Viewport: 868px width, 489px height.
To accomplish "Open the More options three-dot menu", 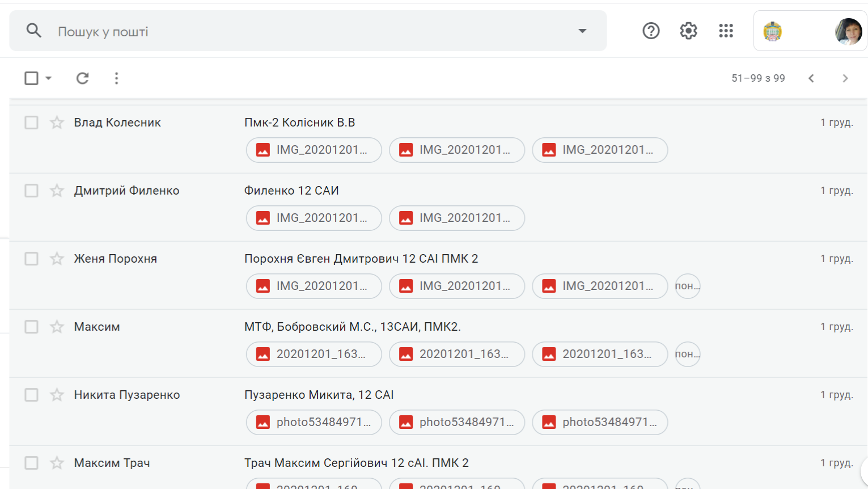I will pos(116,78).
